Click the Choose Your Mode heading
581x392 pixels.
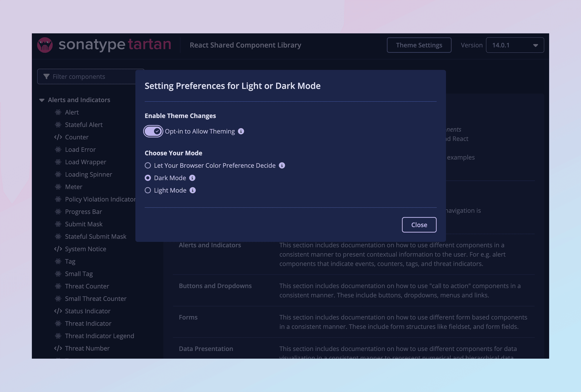[173, 153]
